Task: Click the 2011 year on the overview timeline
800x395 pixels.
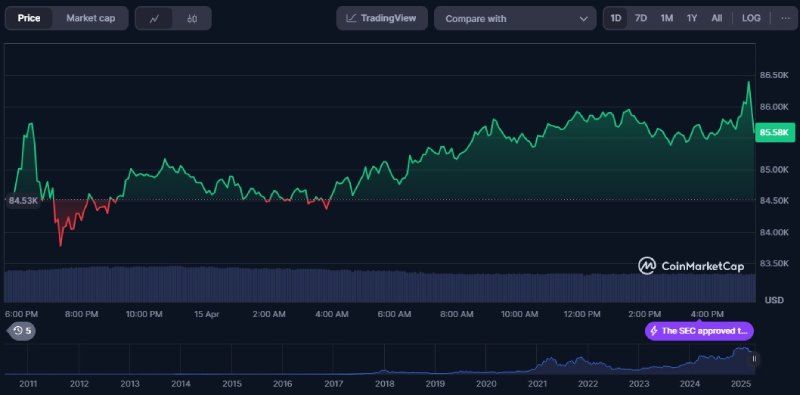Action: pyautogui.click(x=28, y=384)
